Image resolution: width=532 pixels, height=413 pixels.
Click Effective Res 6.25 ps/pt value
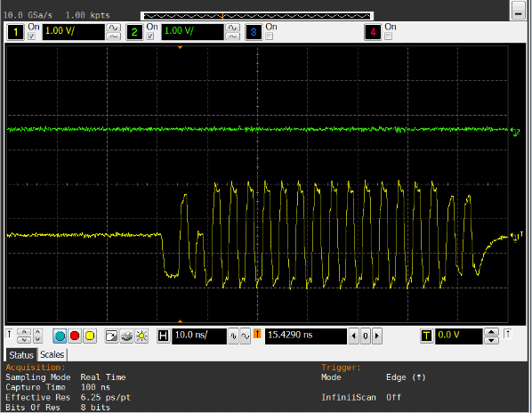[105, 397]
